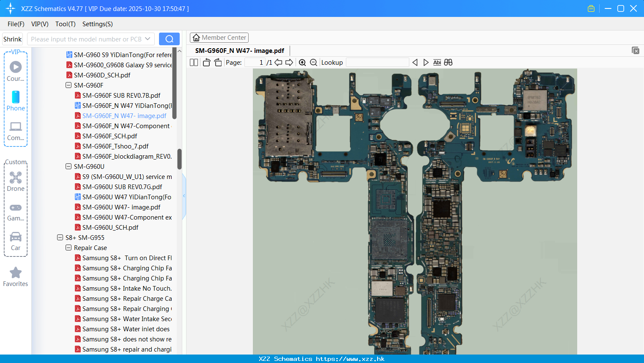Screen dimensions: 644x363
Task: Select the SM-G960F_N W47- image.pdf tab
Action: [x=240, y=50]
